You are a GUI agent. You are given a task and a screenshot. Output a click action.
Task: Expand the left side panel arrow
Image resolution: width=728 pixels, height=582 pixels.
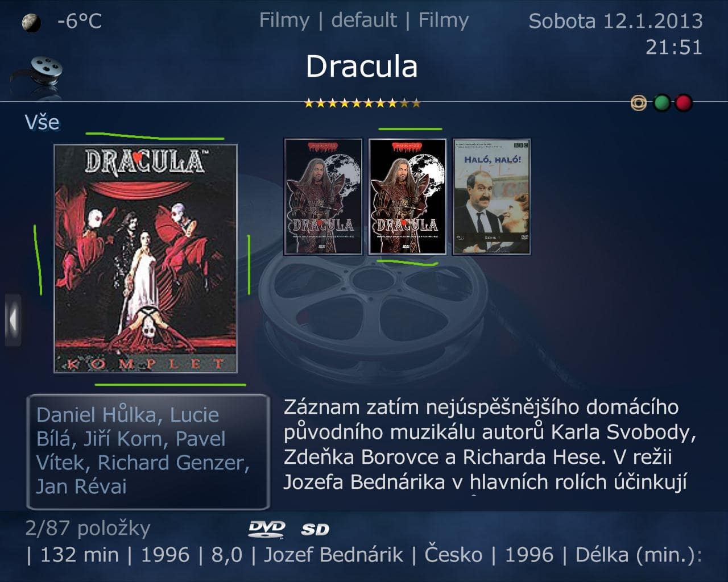13,320
